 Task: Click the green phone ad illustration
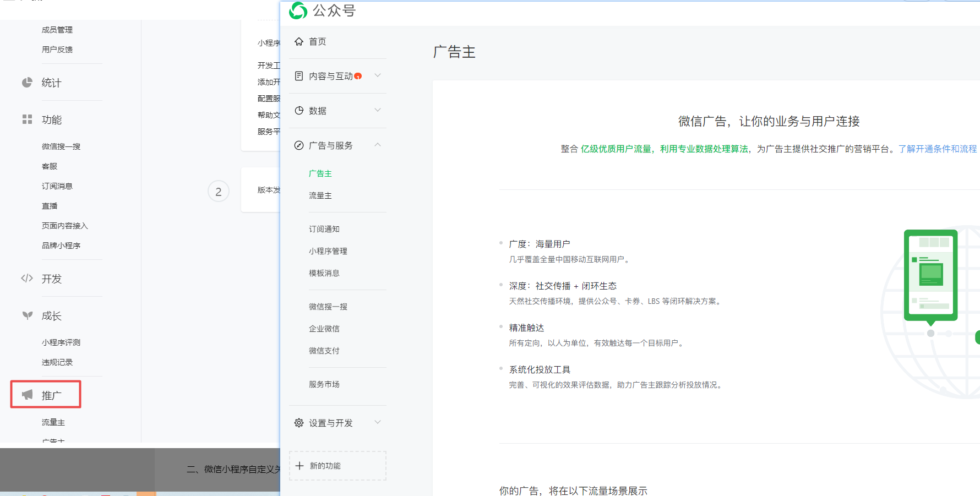point(930,276)
